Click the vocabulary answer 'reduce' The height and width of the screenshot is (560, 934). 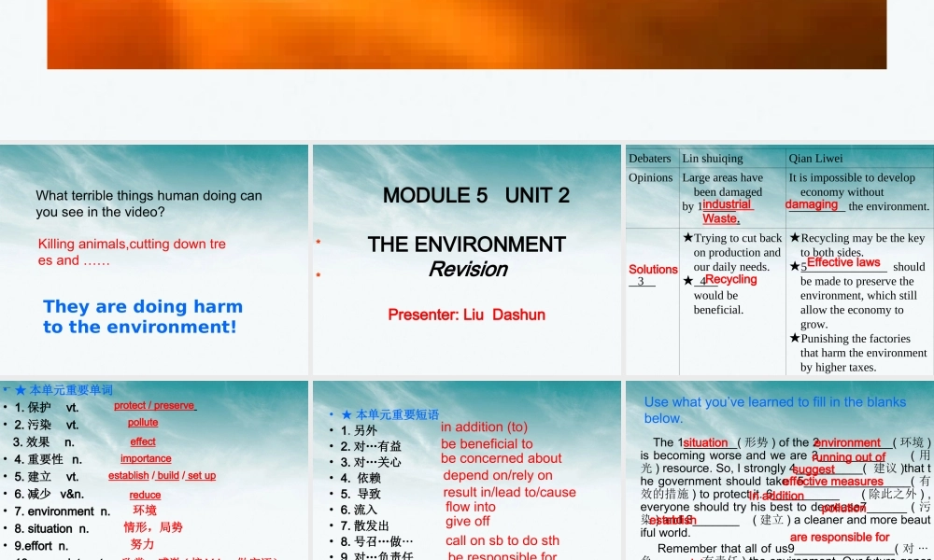click(145, 495)
